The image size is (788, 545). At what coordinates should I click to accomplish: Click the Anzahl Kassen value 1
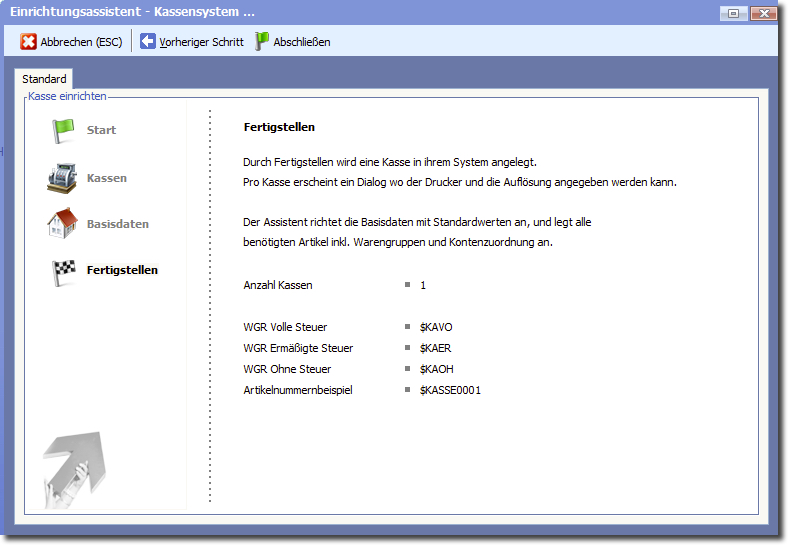(423, 285)
